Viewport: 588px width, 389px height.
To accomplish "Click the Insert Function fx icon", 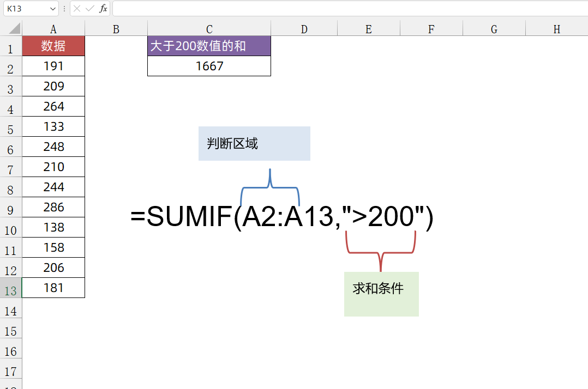I will [x=104, y=8].
